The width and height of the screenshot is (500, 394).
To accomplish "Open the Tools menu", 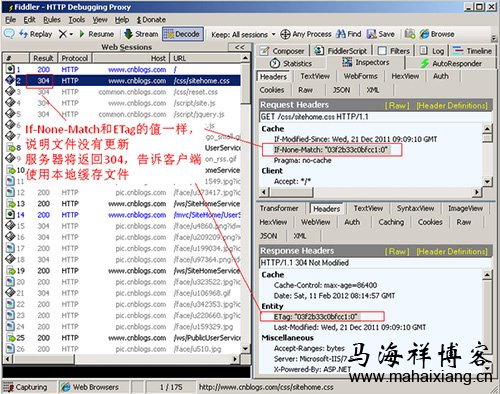I will point(77,20).
